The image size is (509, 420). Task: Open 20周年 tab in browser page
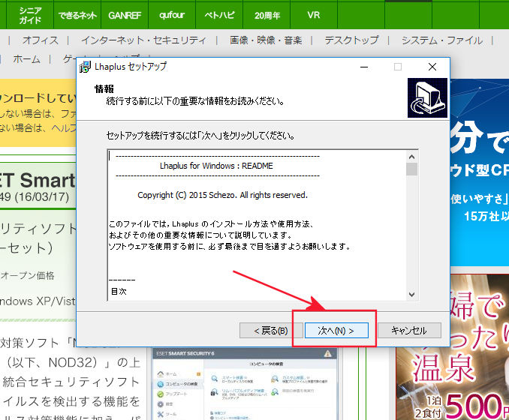tap(267, 15)
